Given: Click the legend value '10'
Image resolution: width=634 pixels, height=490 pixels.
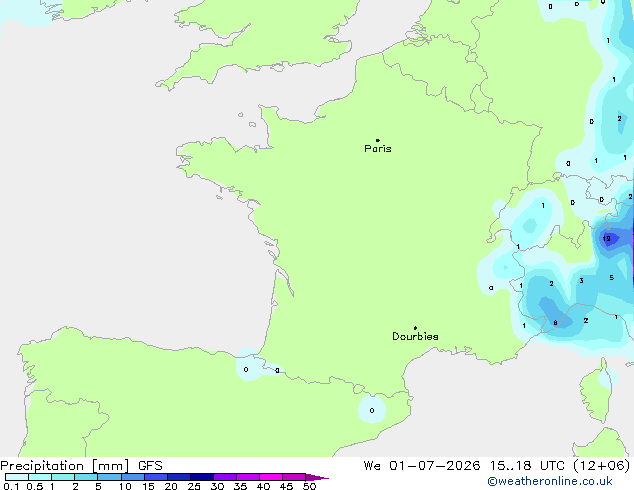Looking at the screenshot, I should pyautogui.click(x=125, y=486).
